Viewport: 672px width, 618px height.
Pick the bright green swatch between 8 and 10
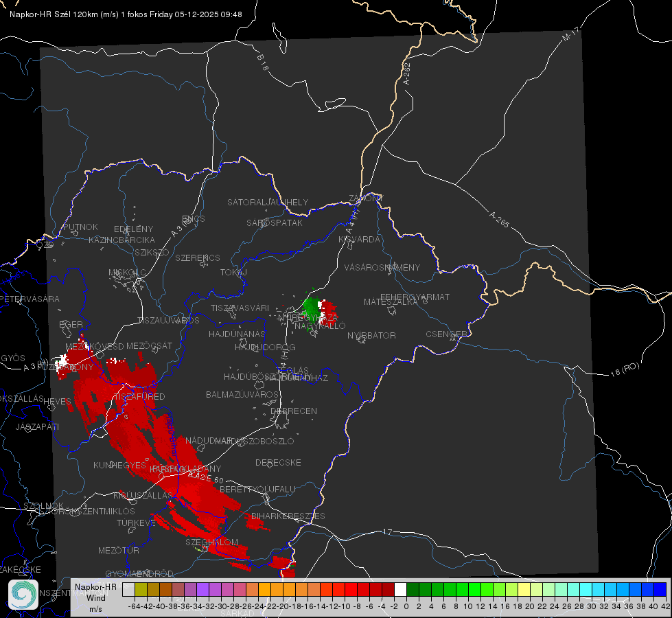click(463, 589)
